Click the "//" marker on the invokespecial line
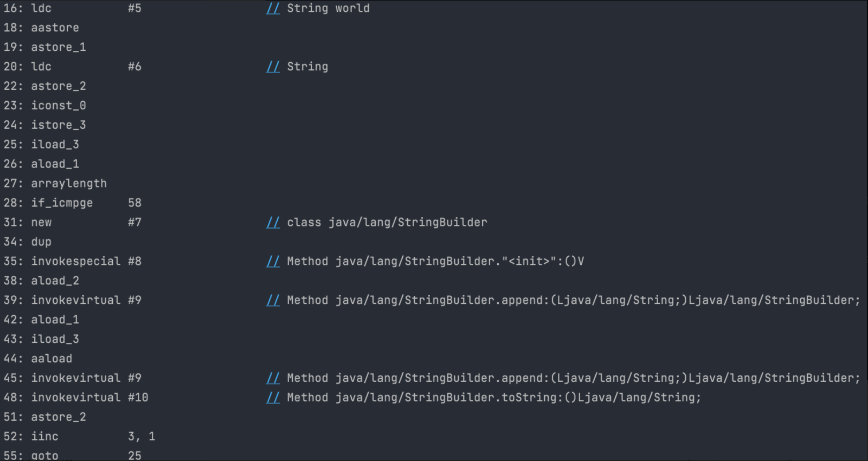 (273, 262)
